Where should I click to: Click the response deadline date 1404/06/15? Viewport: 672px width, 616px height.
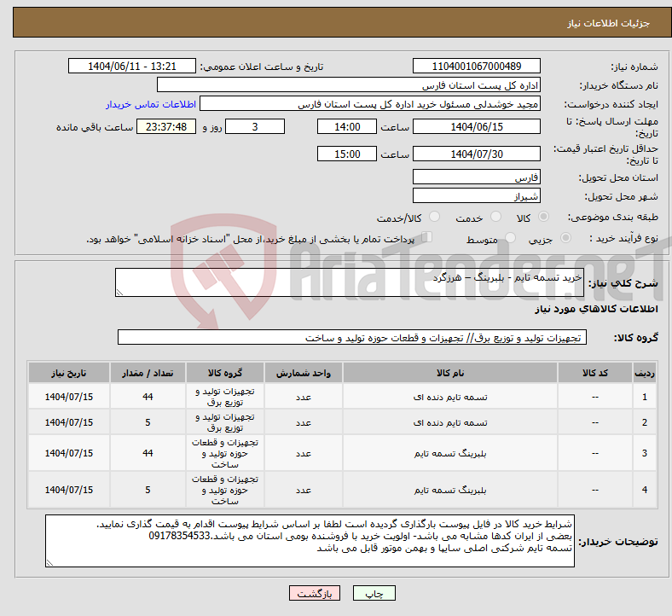click(476, 127)
